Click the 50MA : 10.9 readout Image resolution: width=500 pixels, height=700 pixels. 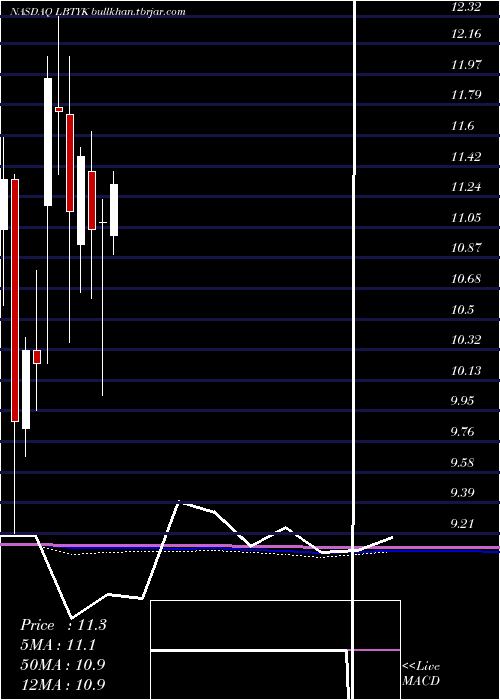[63, 664]
